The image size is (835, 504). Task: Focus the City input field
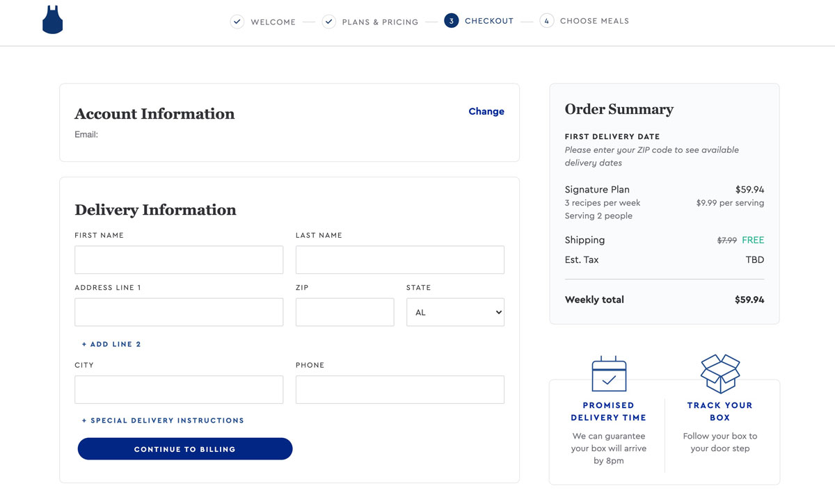(179, 389)
